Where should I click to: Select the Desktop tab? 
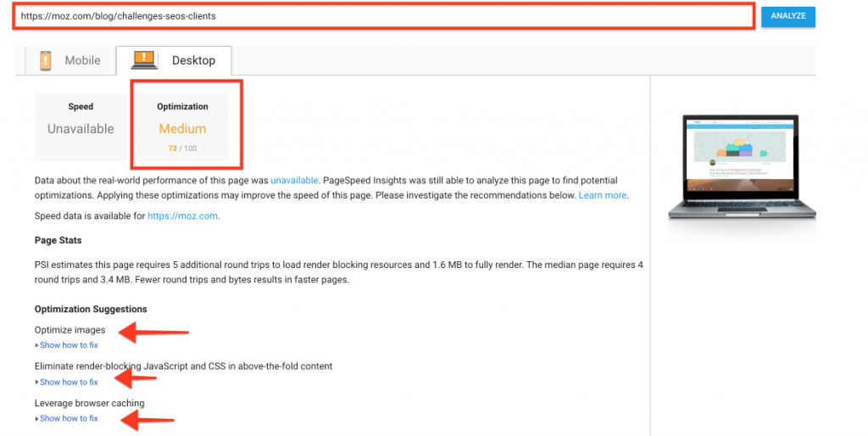(x=174, y=60)
